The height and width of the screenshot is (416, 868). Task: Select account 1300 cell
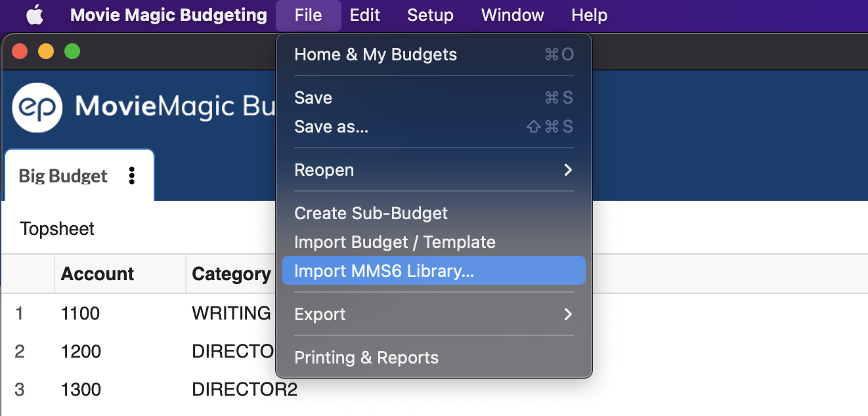(81, 389)
